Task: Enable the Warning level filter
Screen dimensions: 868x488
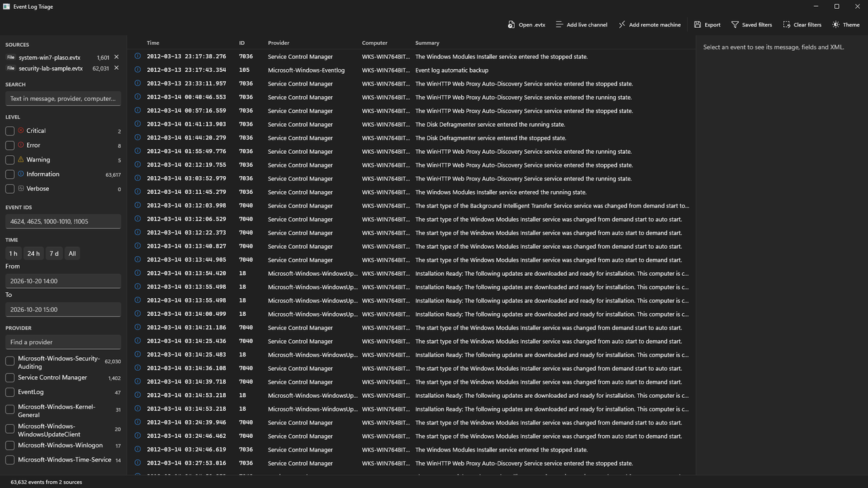Action: pyautogui.click(x=10, y=160)
